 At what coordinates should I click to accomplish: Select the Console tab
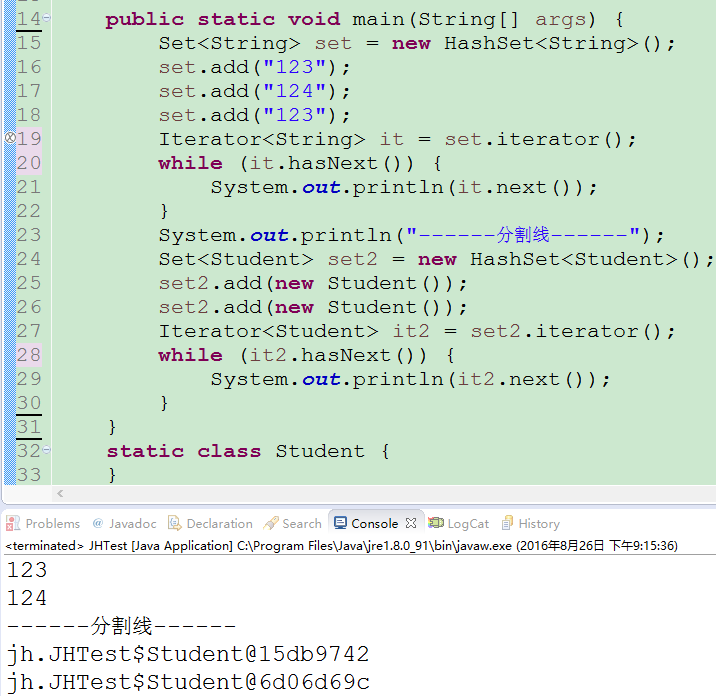374,523
